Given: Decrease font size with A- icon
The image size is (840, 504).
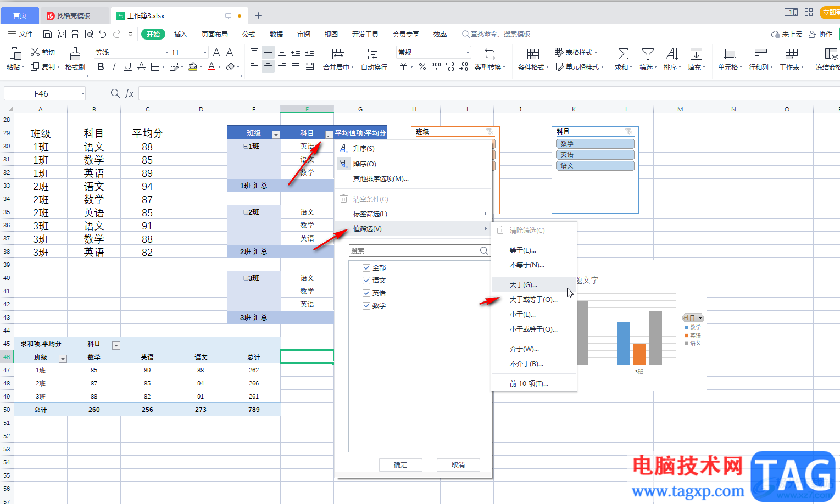Looking at the screenshot, I should click(231, 52).
